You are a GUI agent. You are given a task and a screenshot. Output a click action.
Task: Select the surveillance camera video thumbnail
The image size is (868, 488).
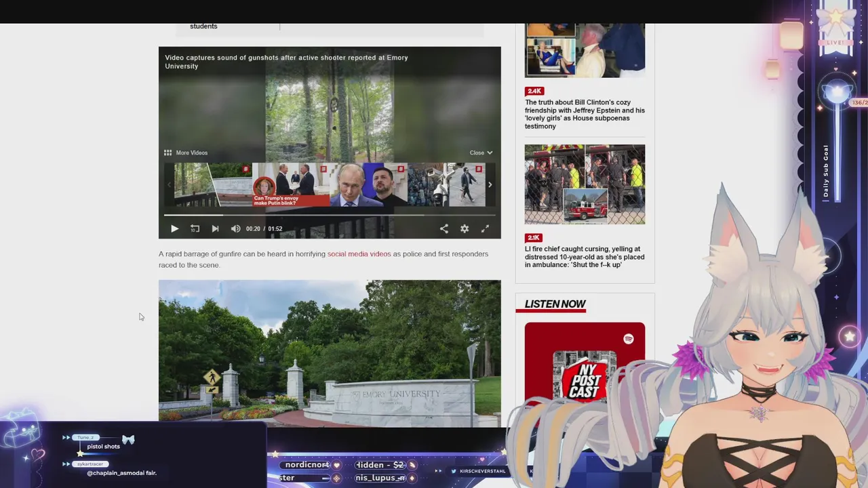[446, 184]
